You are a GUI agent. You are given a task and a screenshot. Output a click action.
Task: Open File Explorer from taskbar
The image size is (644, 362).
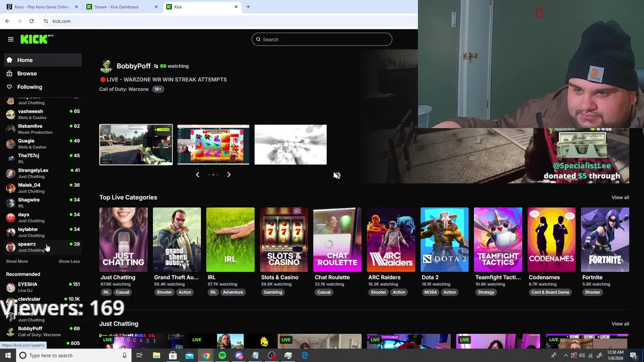coord(156,355)
